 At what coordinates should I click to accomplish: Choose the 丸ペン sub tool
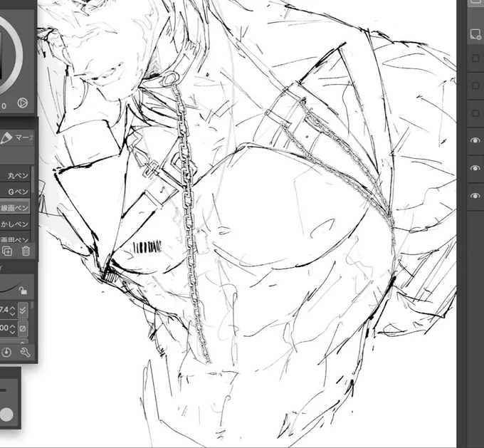tap(15, 175)
